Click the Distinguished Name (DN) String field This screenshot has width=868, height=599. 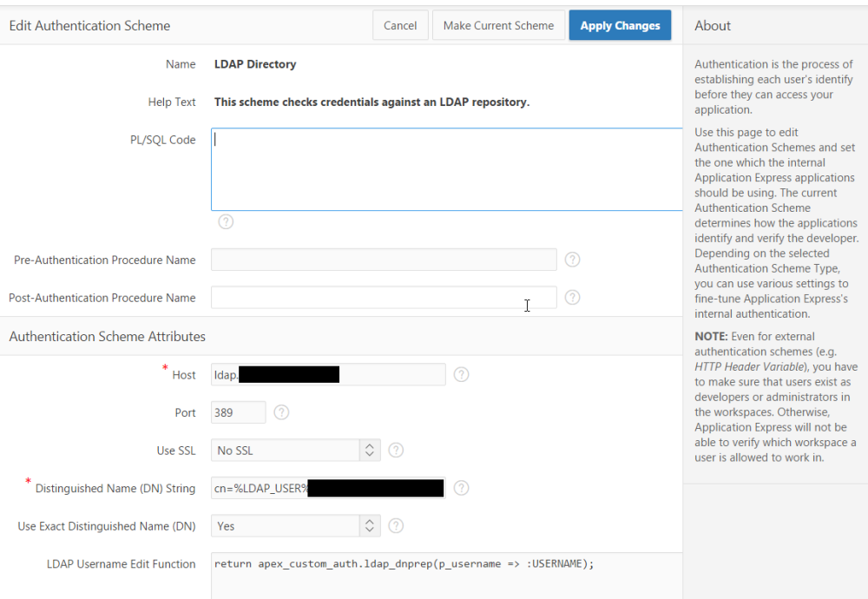(327, 488)
